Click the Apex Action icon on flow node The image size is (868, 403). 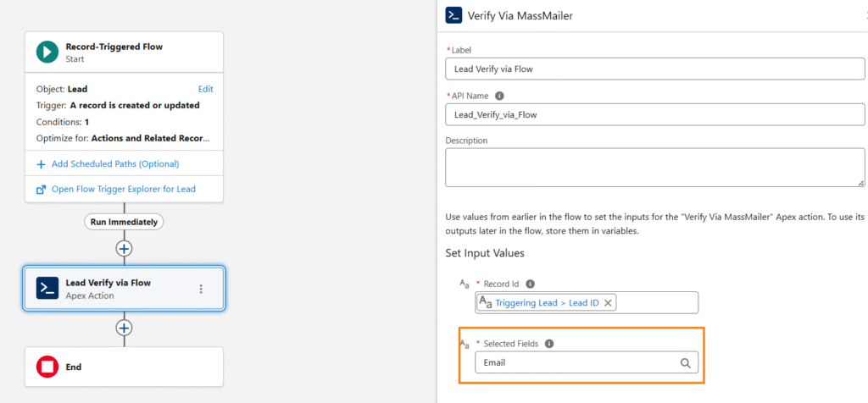[47, 288]
